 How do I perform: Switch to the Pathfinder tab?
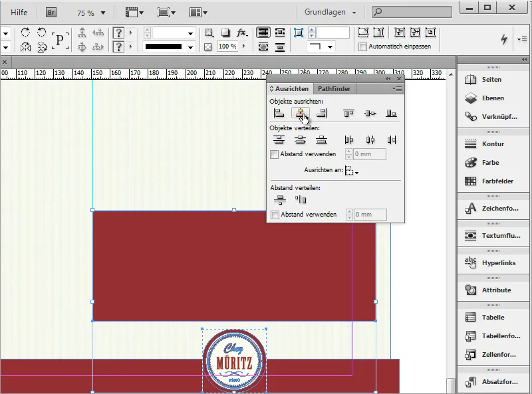click(334, 89)
